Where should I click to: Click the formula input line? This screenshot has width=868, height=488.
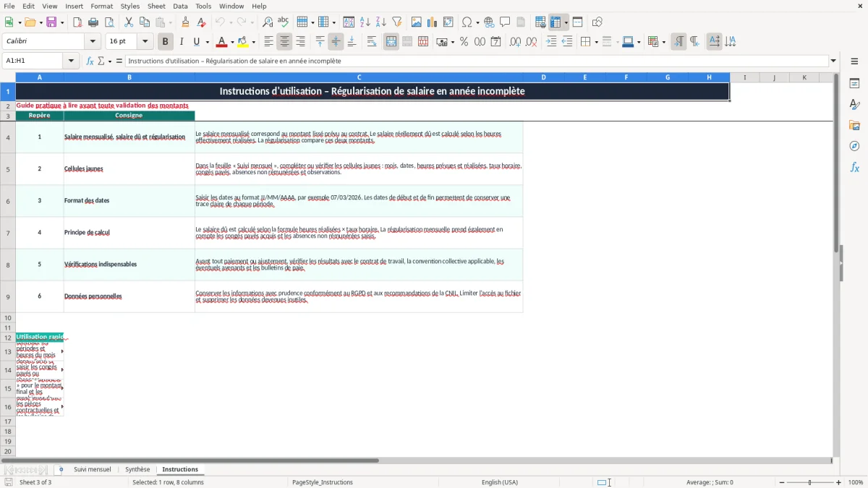coord(476,61)
